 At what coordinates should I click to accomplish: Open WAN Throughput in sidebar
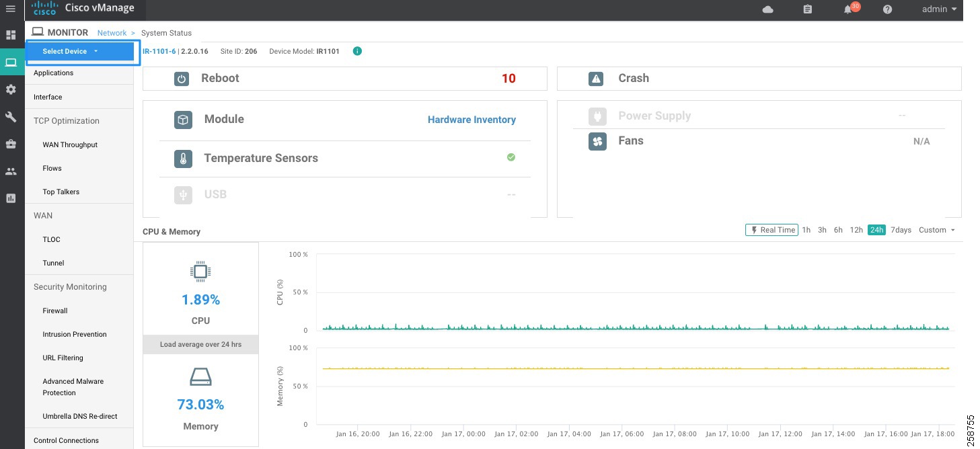[x=70, y=145]
